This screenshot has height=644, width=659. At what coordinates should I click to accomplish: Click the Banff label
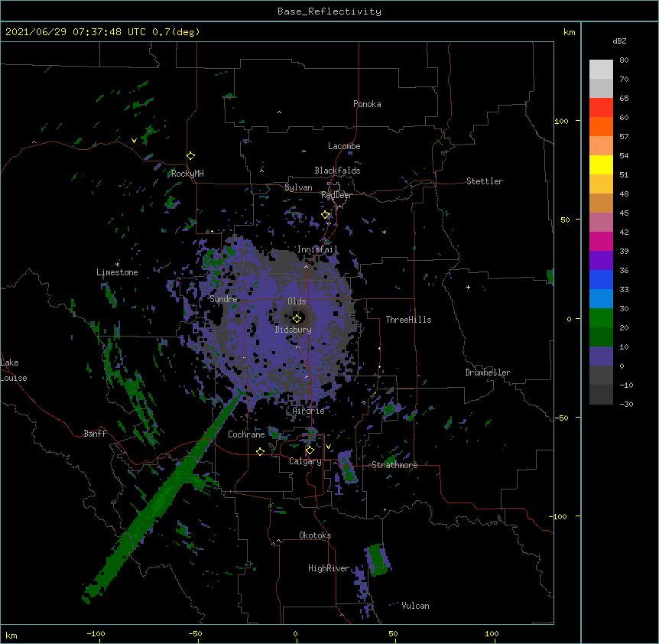click(95, 434)
